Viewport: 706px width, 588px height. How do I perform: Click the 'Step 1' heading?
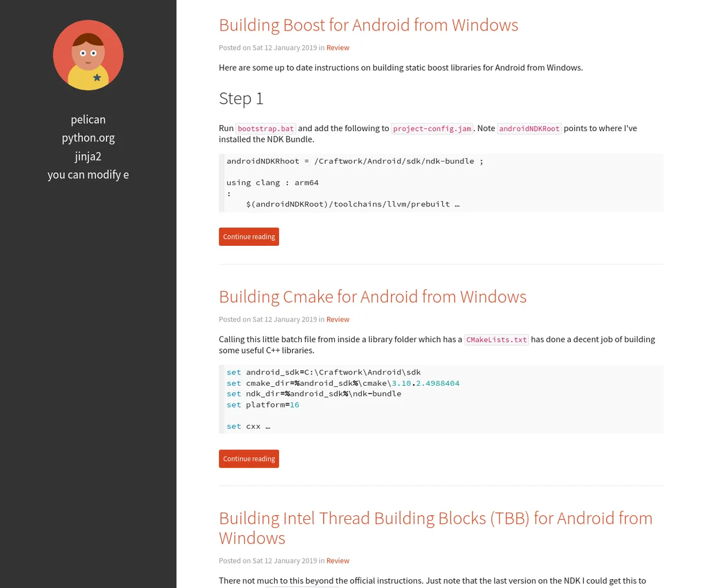pyautogui.click(x=241, y=98)
